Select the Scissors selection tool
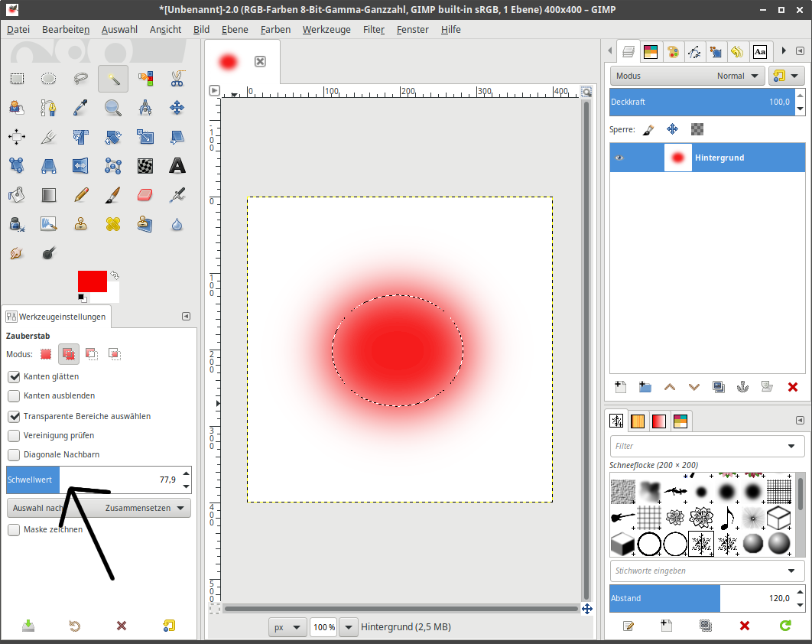The image size is (812, 644). pyautogui.click(x=177, y=78)
